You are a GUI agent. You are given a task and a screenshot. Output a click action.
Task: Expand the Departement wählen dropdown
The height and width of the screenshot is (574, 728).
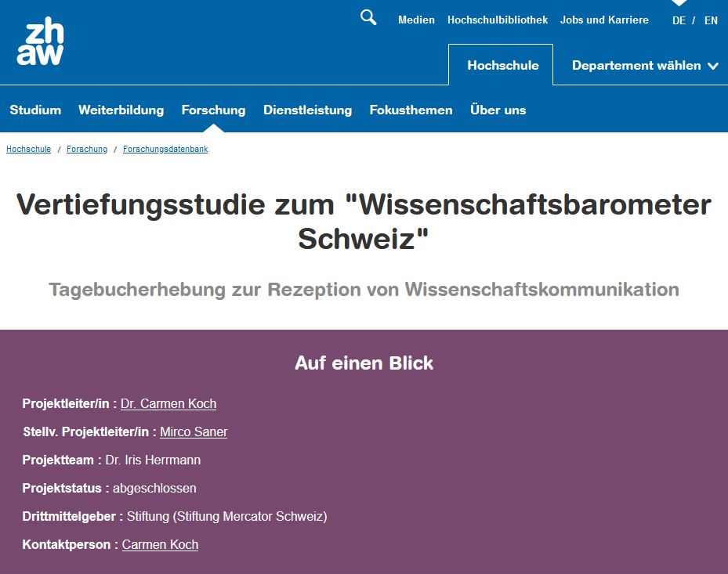[644, 66]
